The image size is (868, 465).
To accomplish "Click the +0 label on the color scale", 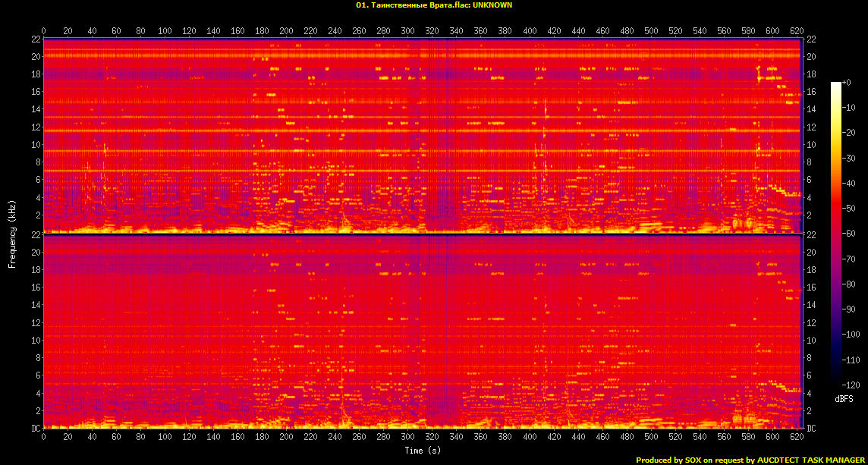I will 848,82.
